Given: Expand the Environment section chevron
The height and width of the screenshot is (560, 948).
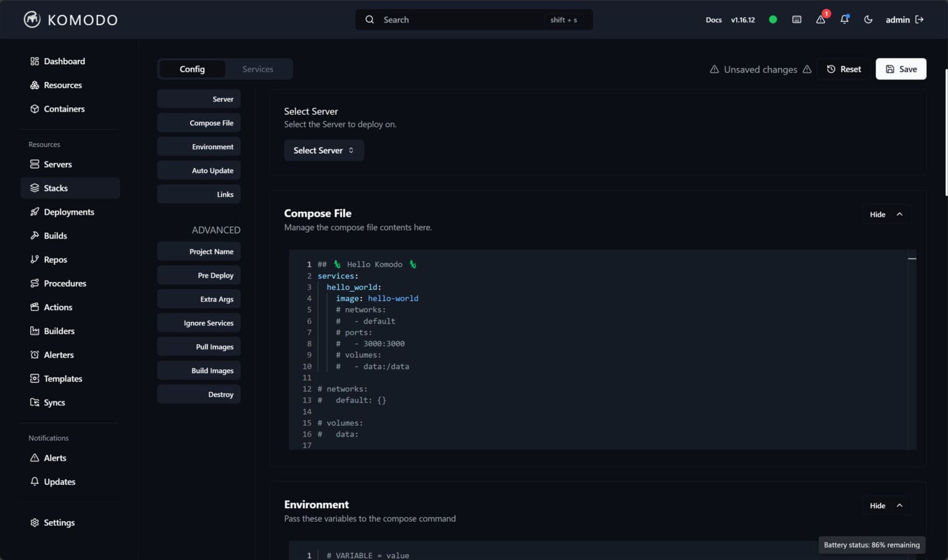Looking at the screenshot, I should (899, 505).
